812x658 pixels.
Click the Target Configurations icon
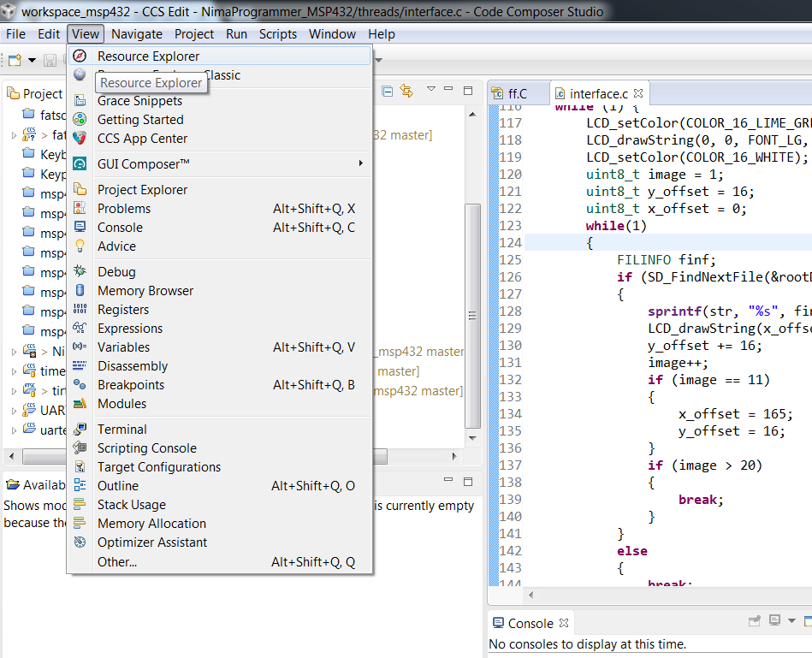pos(80,467)
